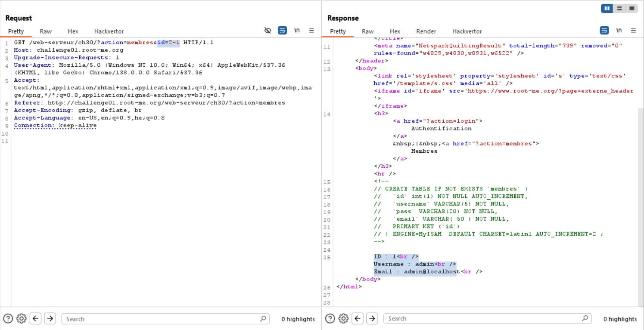
Task: Select the Hackvertor tab on the Response
Action: point(467,31)
